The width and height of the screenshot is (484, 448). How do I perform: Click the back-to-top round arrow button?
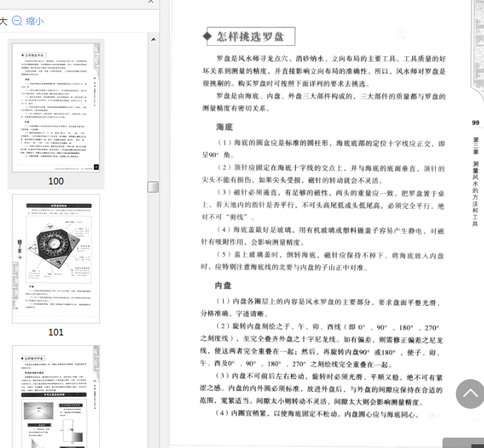pos(470,394)
